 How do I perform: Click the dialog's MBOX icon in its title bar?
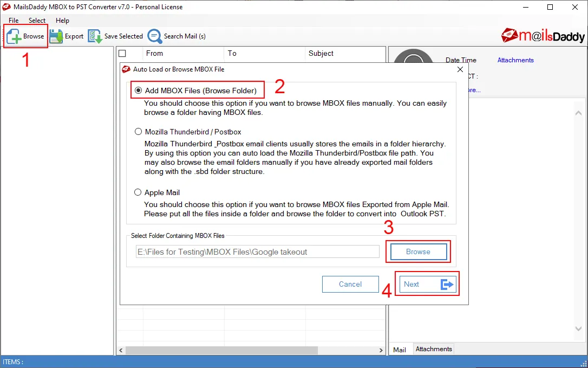[126, 69]
